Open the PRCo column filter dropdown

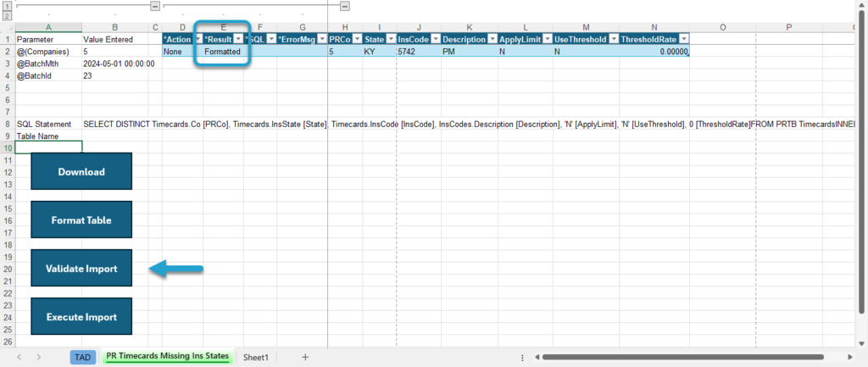(357, 39)
